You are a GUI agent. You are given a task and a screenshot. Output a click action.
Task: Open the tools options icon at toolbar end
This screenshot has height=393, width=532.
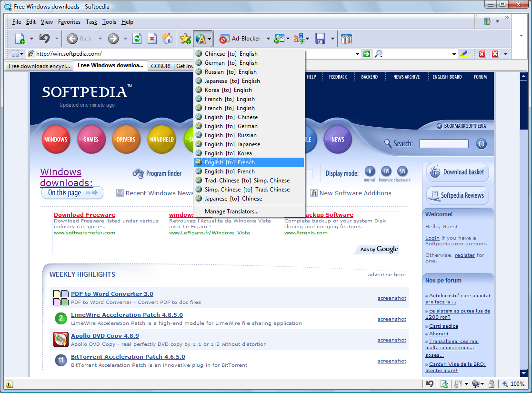pos(346,39)
